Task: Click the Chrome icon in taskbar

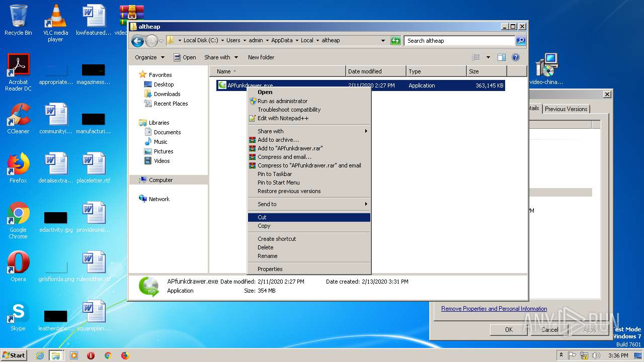Action: coord(108,355)
